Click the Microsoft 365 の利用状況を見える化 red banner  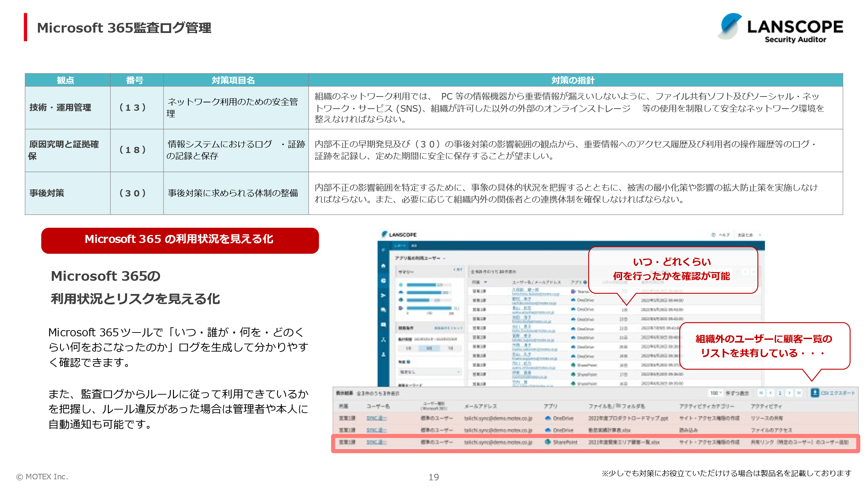180,240
